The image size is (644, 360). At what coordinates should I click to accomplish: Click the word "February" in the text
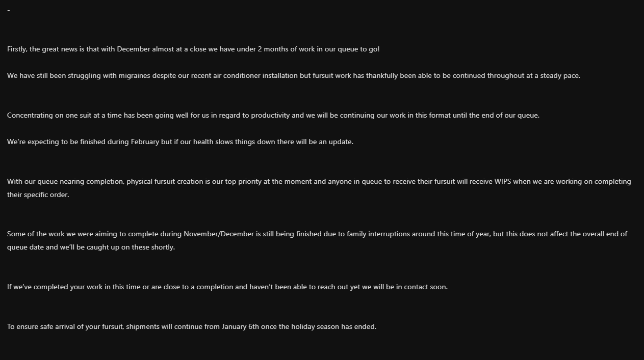click(145, 142)
